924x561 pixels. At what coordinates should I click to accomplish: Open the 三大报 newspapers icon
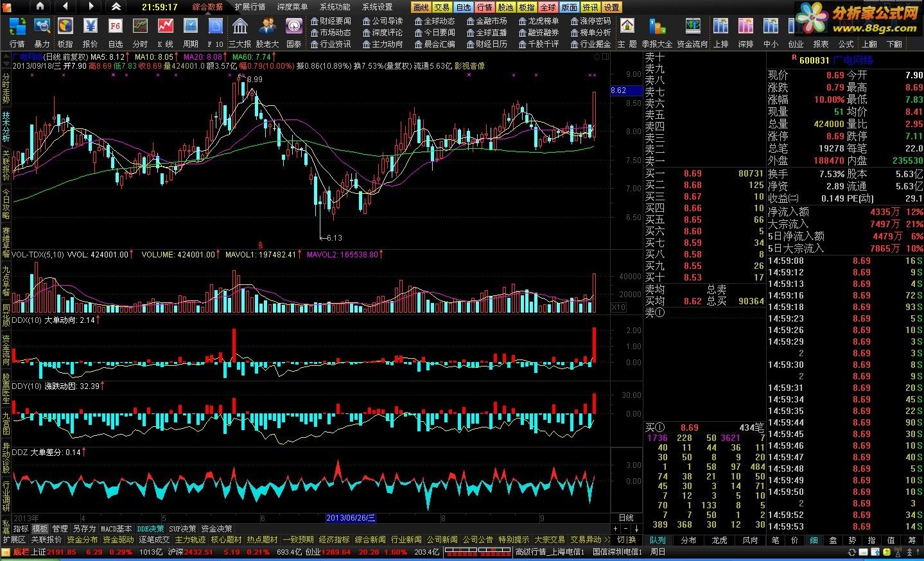240,33
